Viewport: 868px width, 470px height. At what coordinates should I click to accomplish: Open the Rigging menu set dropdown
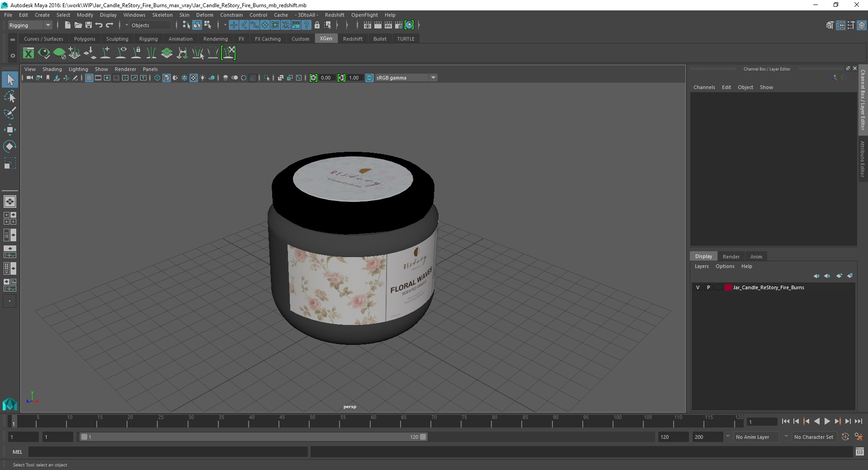coord(30,25)
